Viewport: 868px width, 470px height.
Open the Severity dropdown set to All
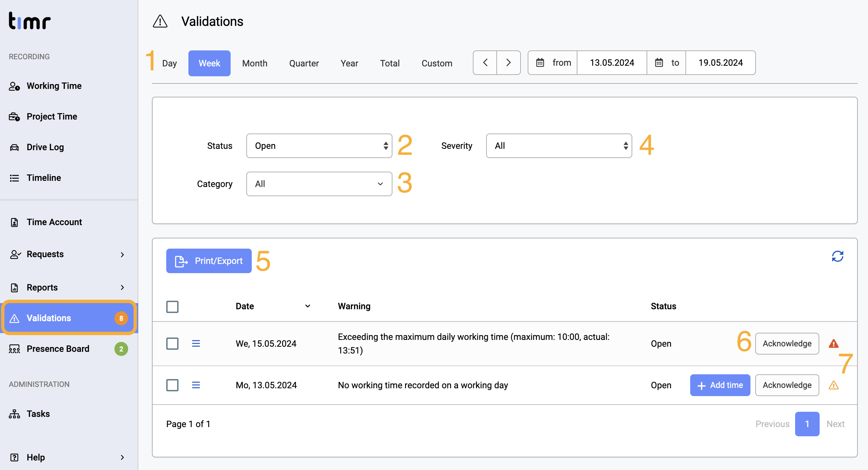[x=559, y=146]
